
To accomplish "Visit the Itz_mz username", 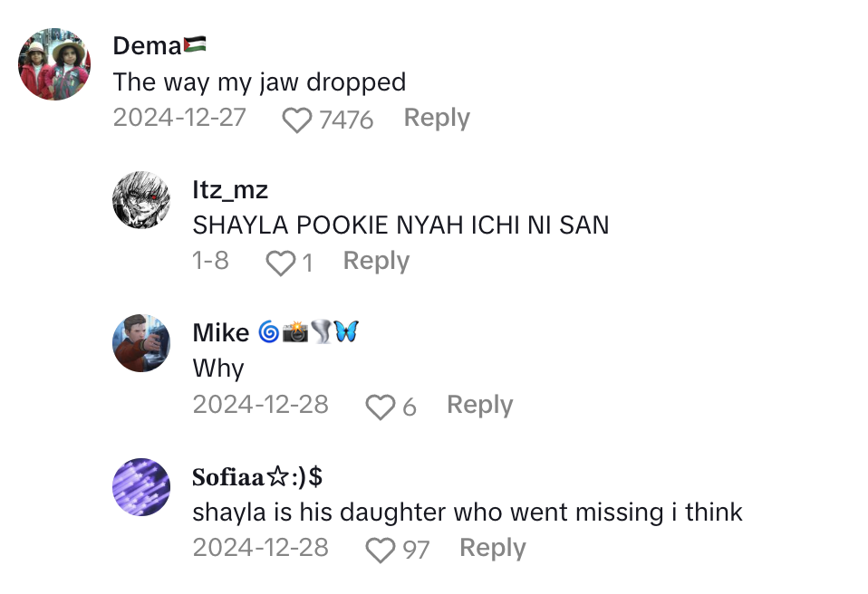I will click(x=230, y=189).
